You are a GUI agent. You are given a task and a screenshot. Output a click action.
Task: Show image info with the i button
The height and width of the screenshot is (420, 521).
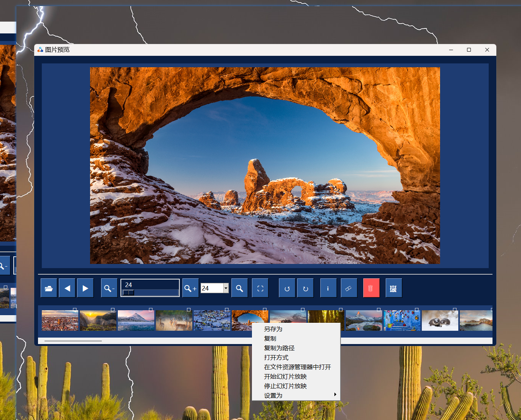click(x=328, y=288)
